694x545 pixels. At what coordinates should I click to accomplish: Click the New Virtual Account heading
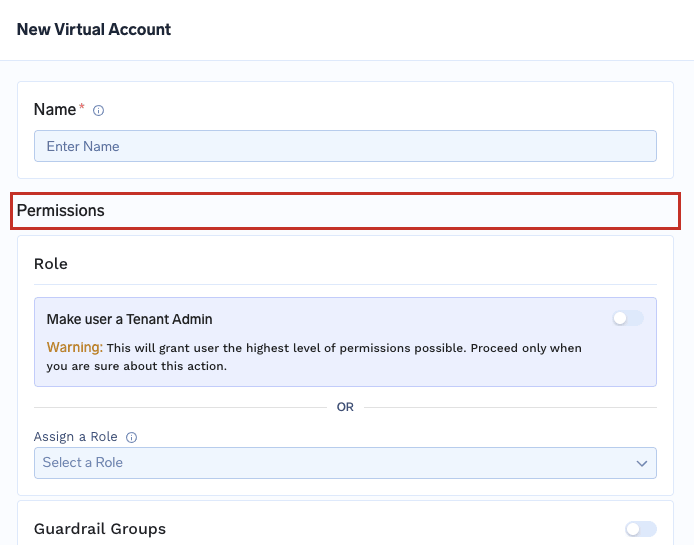pyautogui.click(x=94, y=30)
